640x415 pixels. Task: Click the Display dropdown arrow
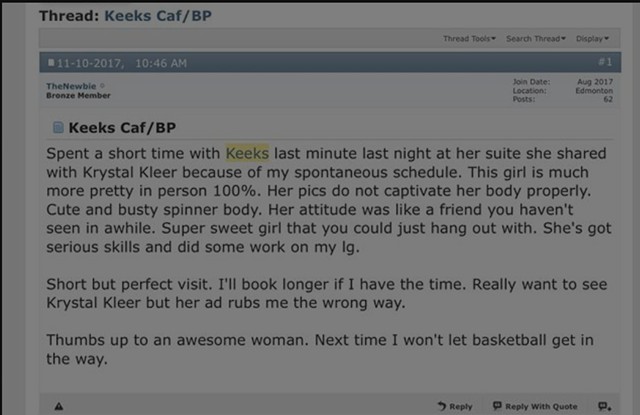(607, 38)
